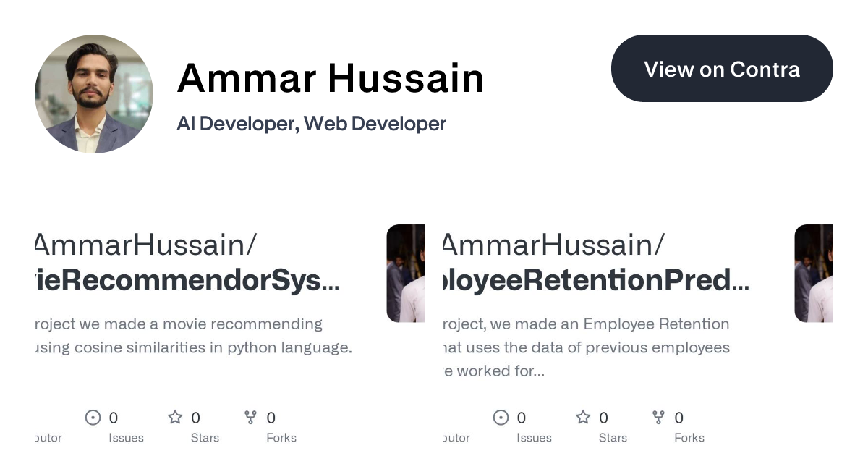The image size is (868, 456).
Task: Click the Issues icon on EmployeeRetentionPred card
Action: point(501,418)
